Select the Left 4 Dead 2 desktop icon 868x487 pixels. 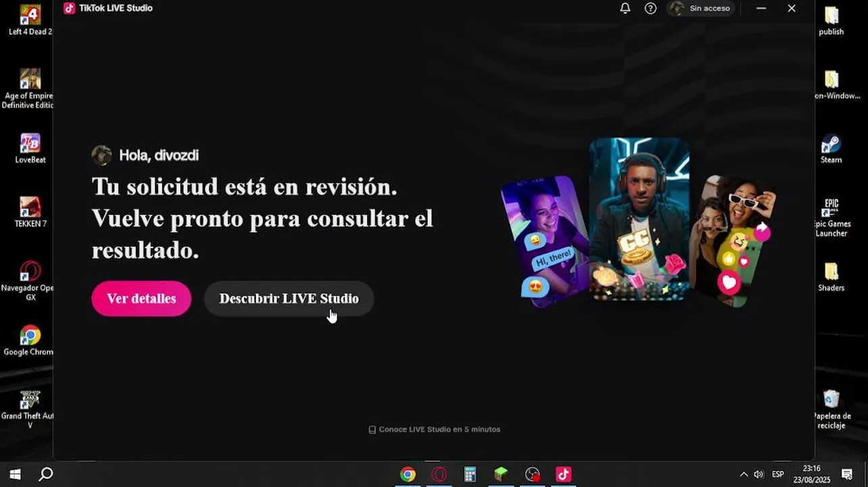pos(30,20)
